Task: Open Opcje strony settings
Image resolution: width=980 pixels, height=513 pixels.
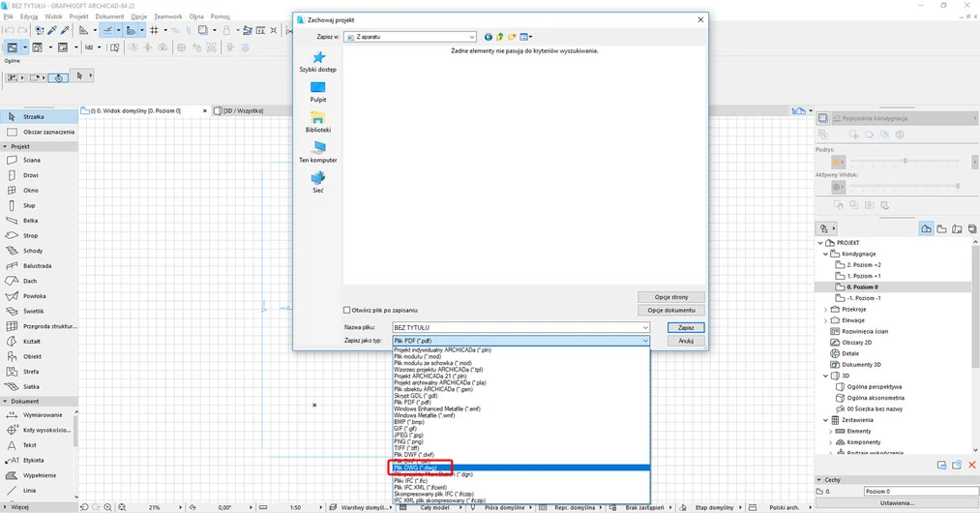Action: click(x=671, y=297)
